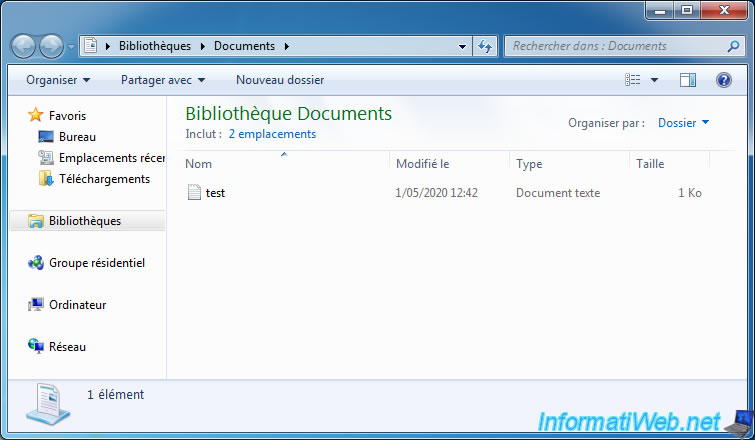Go forward with the Forward arrow button
The width and height of the screenshot is (755, 440).
pos(51,47)
